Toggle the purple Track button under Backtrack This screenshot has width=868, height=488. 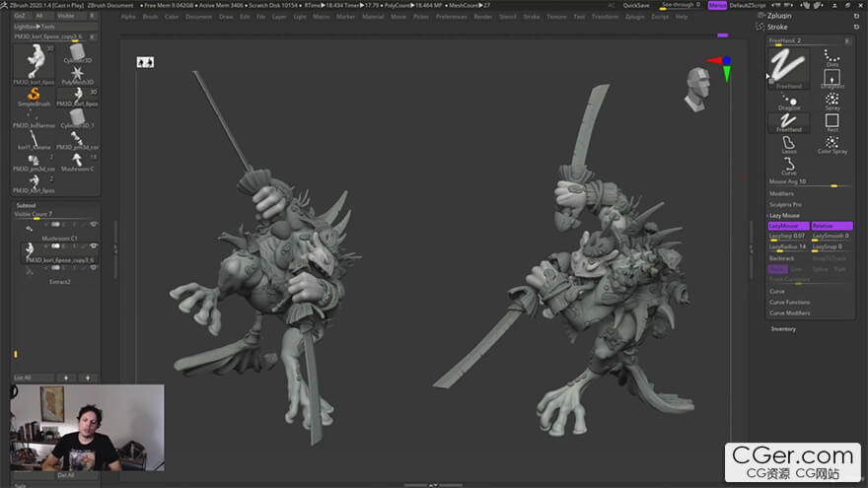tap(778, 269)
